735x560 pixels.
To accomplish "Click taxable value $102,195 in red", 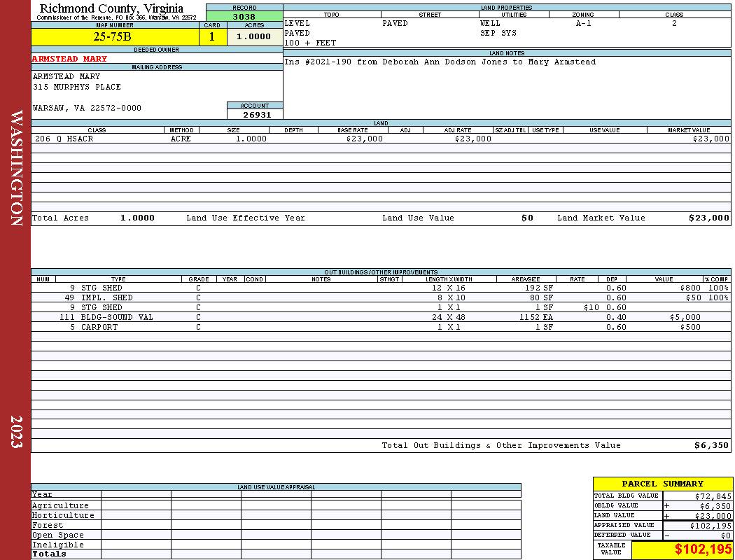I will (703, 549).
